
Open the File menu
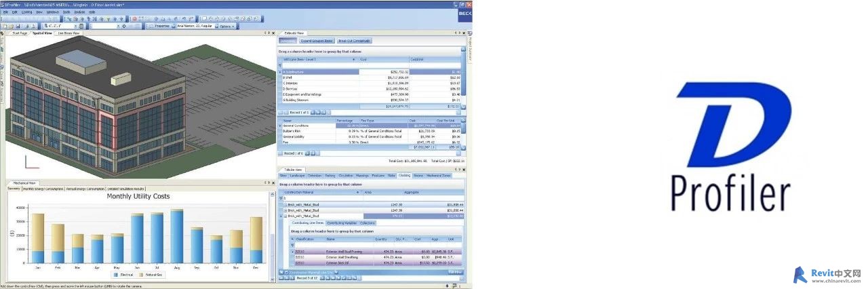[5, 12]
